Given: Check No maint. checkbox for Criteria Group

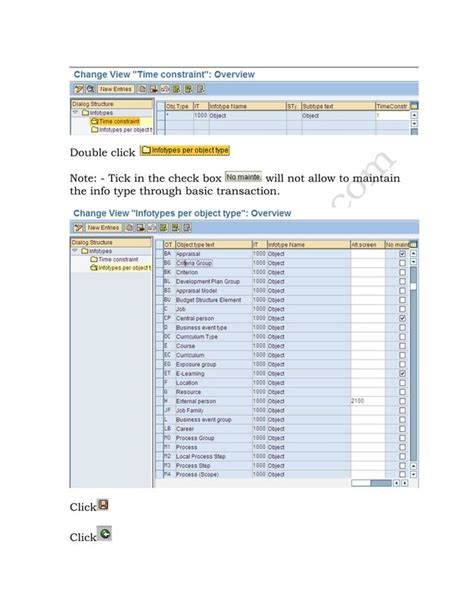Looking at the screenshot, I should tap(402, 263).
